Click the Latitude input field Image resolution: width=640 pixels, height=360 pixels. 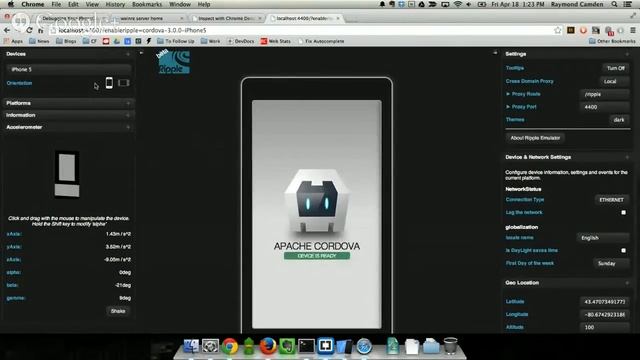click(x=604, y=302)
